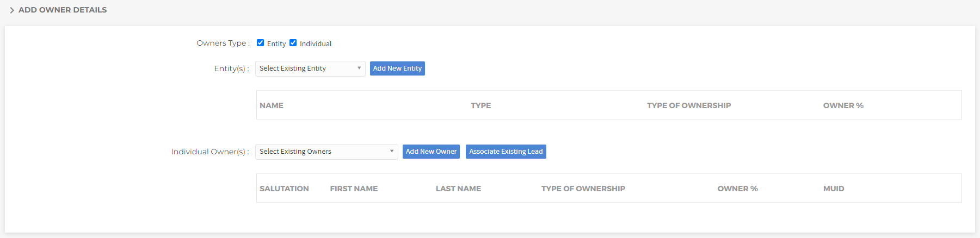
Task: Click the MUID column header
Action: [x=834, y=189]
